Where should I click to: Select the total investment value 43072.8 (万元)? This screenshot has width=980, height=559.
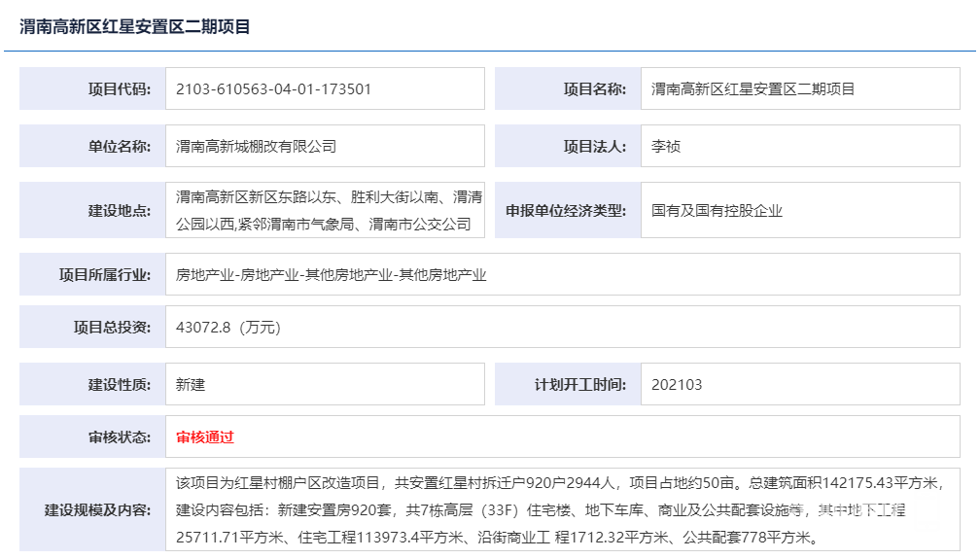click(x=228, y=328)
